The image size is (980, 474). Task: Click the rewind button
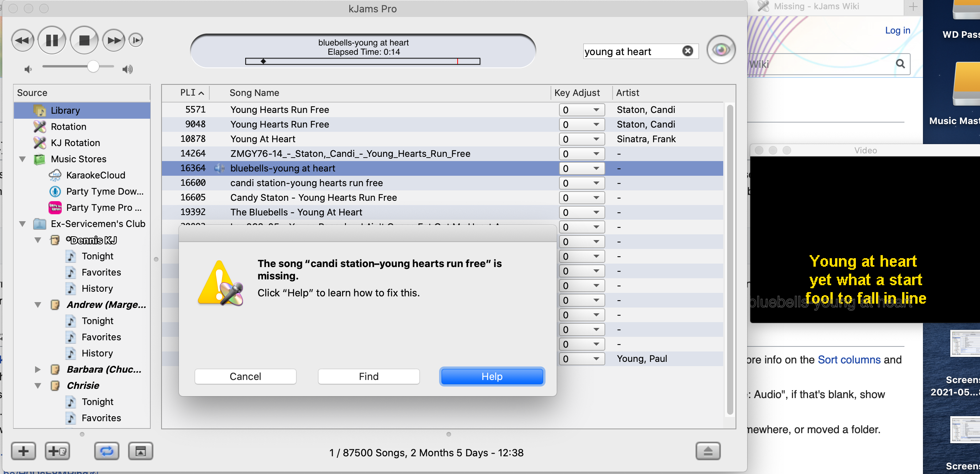pyautogui.click(x=23, y=40)
